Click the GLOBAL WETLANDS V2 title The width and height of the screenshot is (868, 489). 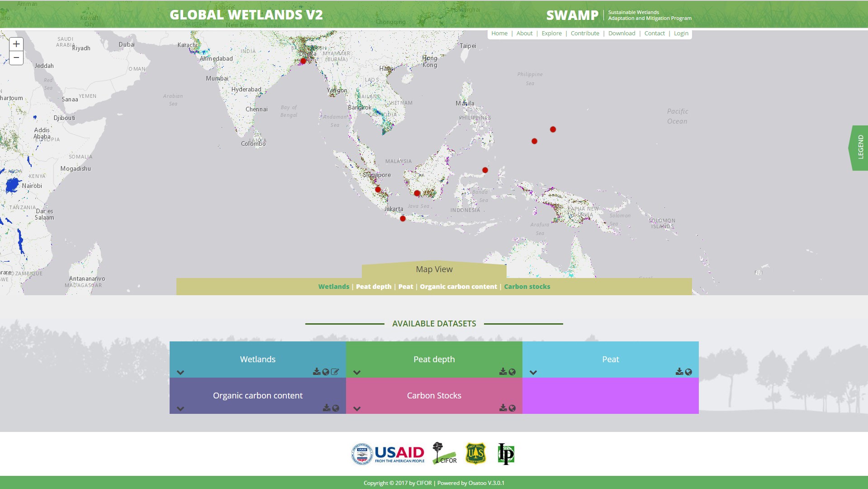pos(246,15)
